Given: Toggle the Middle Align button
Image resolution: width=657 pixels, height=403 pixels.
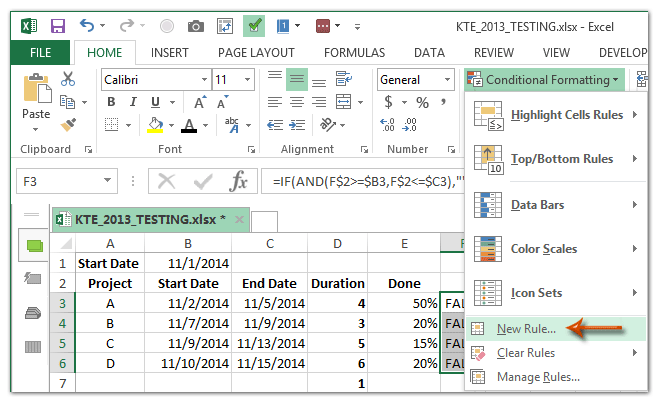Looking at the screenshot, I should pos(297,80).
